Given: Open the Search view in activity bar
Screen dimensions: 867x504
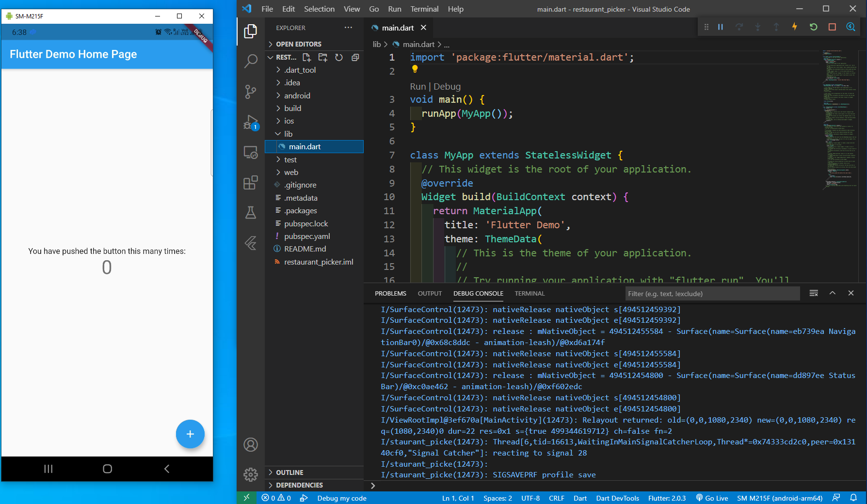Looking at the screenshot, I should (x=250, y=61).
